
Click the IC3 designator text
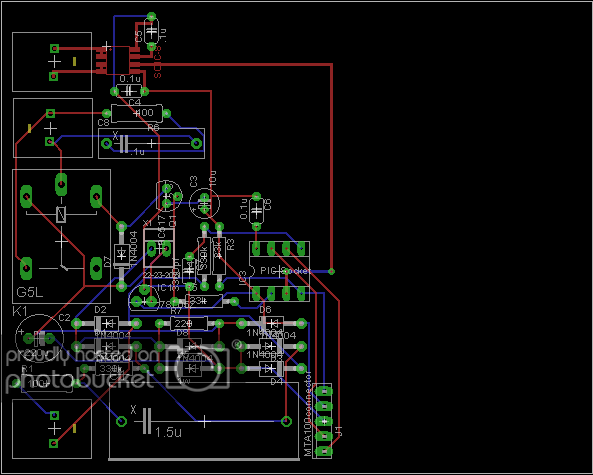(x=243, y=277)
